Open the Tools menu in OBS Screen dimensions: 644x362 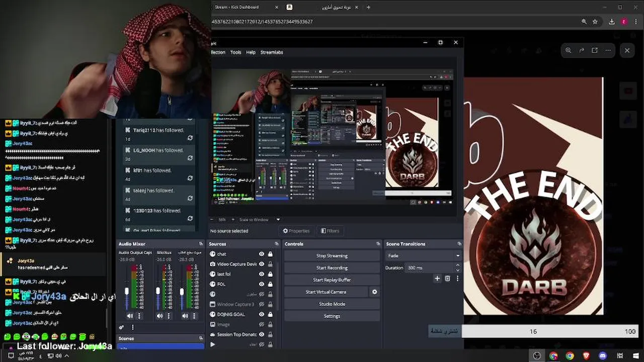[235, 52]
